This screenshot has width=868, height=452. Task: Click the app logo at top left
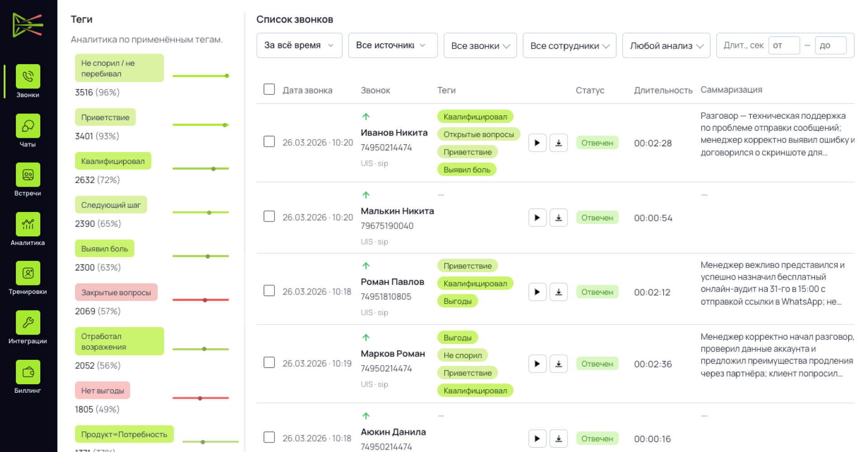28,25
